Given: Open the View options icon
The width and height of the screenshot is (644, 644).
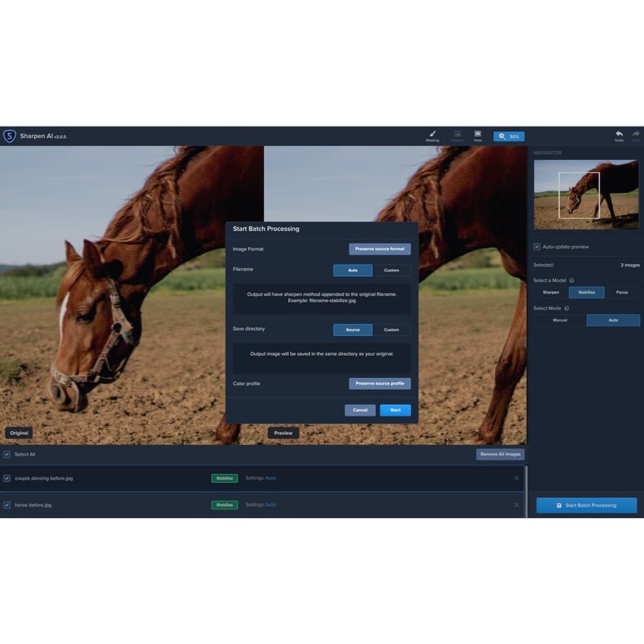Looking at the screenshot, I should point(478,135).
